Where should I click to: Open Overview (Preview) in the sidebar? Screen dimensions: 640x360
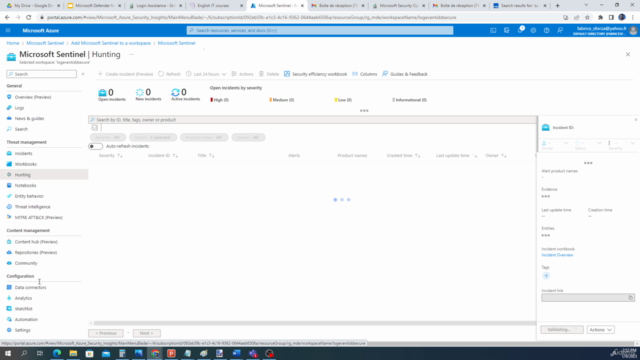[33, 97]
